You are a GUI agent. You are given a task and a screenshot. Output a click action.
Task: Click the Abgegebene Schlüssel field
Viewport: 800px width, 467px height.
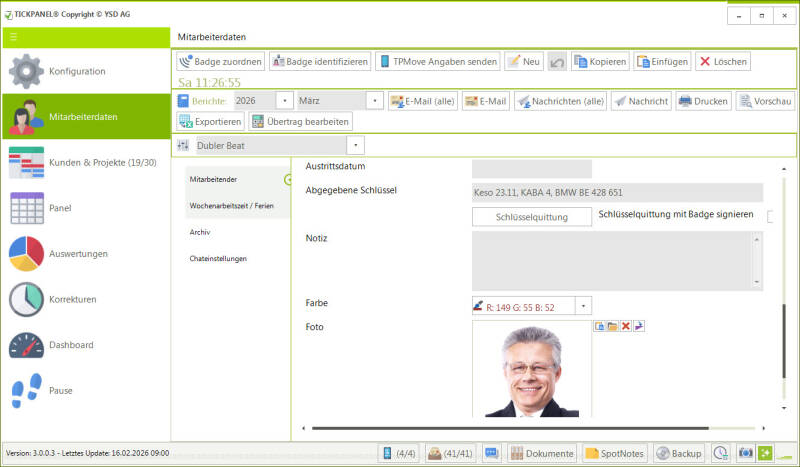pos(617,192)
